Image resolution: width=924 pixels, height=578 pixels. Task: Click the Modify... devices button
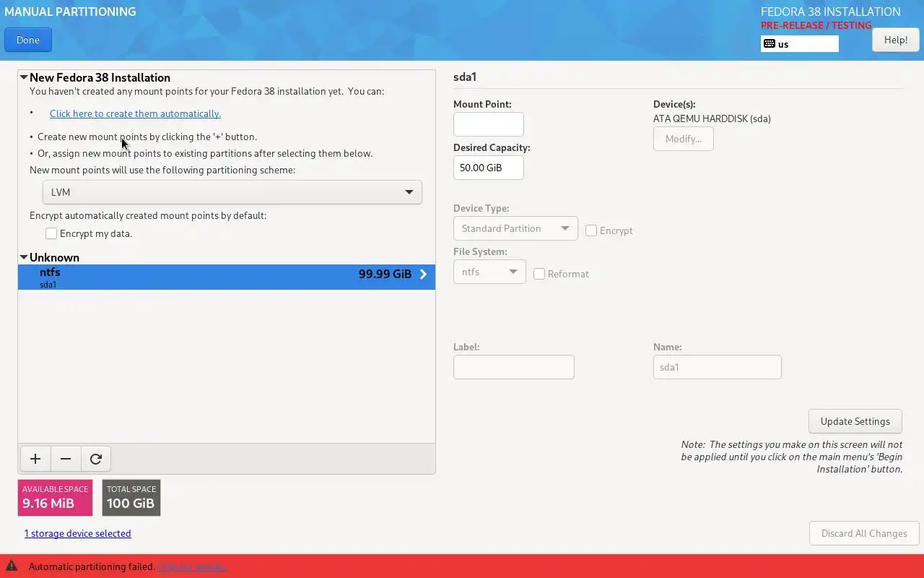coord(684,139)
